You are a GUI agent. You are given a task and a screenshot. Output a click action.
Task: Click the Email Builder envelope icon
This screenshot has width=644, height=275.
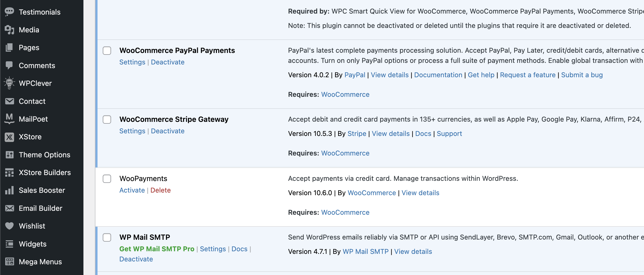9,208
